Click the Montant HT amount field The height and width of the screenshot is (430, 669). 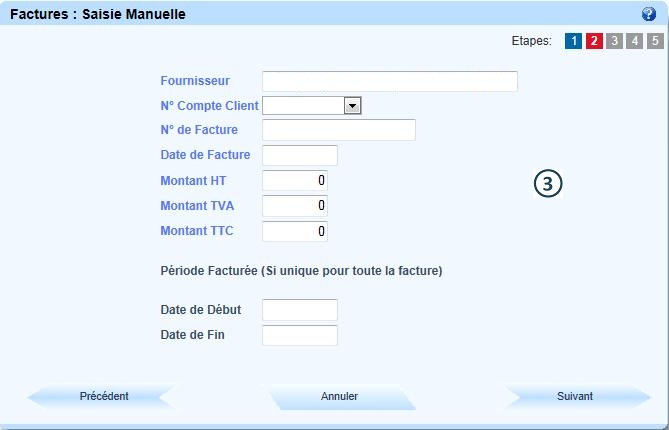click(x=294, y=181)
